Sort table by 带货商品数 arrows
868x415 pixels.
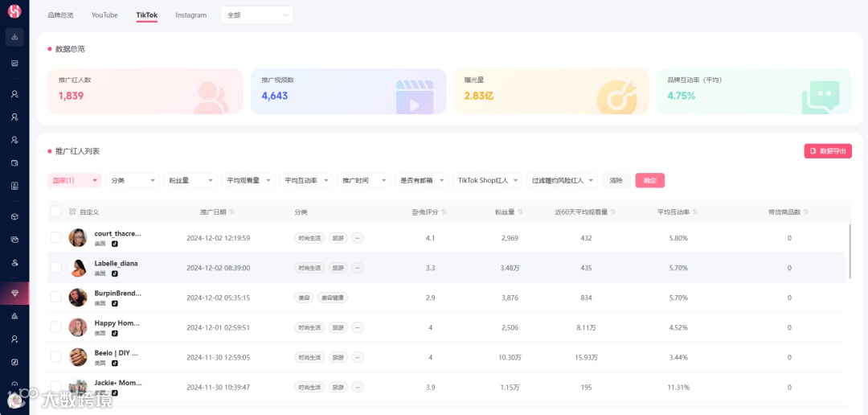(x=807, y=212)
